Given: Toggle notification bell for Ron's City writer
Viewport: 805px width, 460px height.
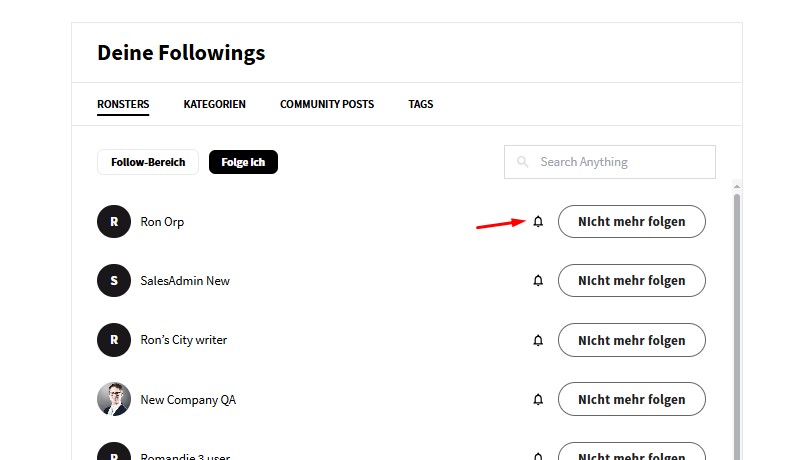Looking at the screenshot, I should (x=538, y=340).
